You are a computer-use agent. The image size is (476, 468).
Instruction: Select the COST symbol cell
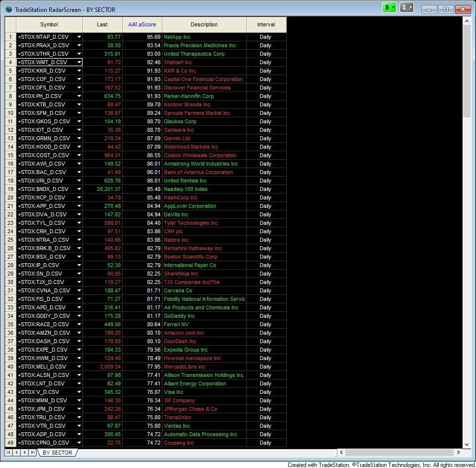[x=46, y=155]
